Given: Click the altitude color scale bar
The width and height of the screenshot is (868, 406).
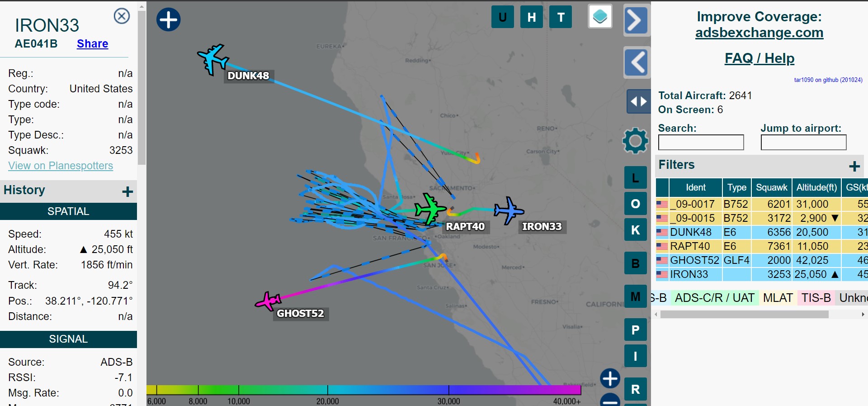Looking at the screenshot, I should pyautogui.click(x=364, y=390).
